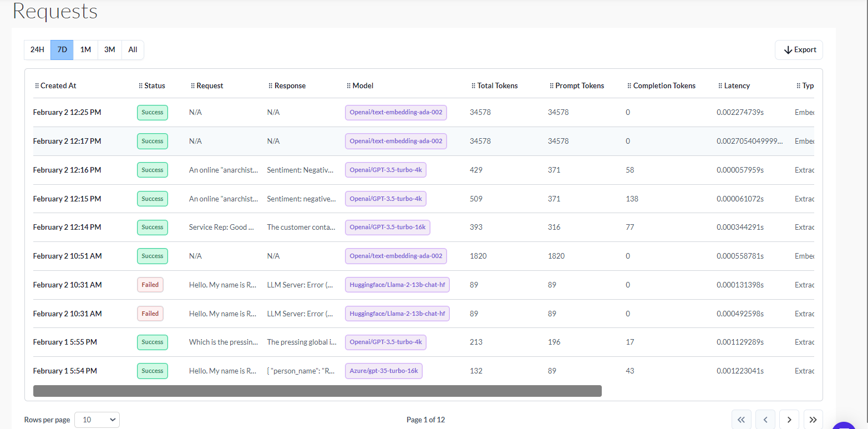Click latency value 0.0027054049999...
Screen dimensions: 868x429
[x=750, y=141]
